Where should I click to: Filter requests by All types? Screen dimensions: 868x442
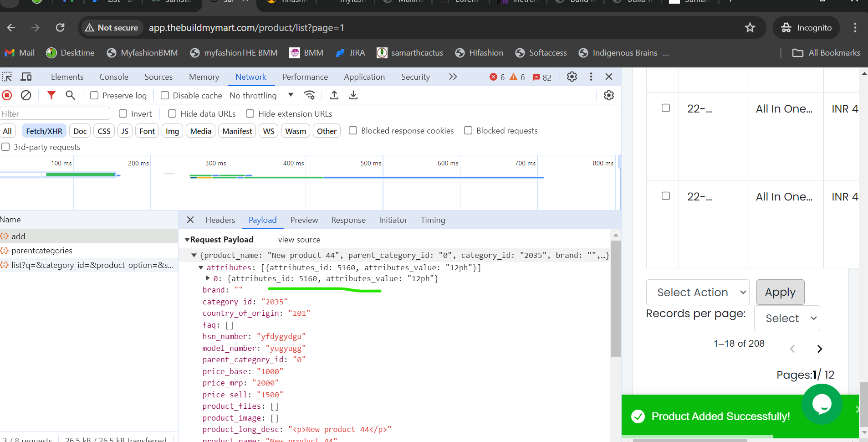[8, 131]
